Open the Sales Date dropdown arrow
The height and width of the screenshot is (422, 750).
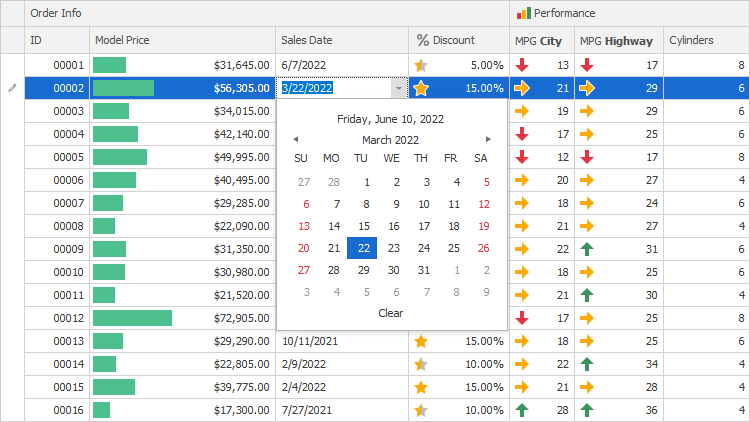399,88
